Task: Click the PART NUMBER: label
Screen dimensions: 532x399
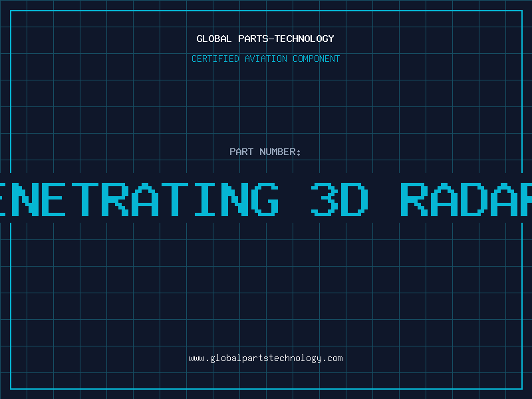Action: [265, 152]
